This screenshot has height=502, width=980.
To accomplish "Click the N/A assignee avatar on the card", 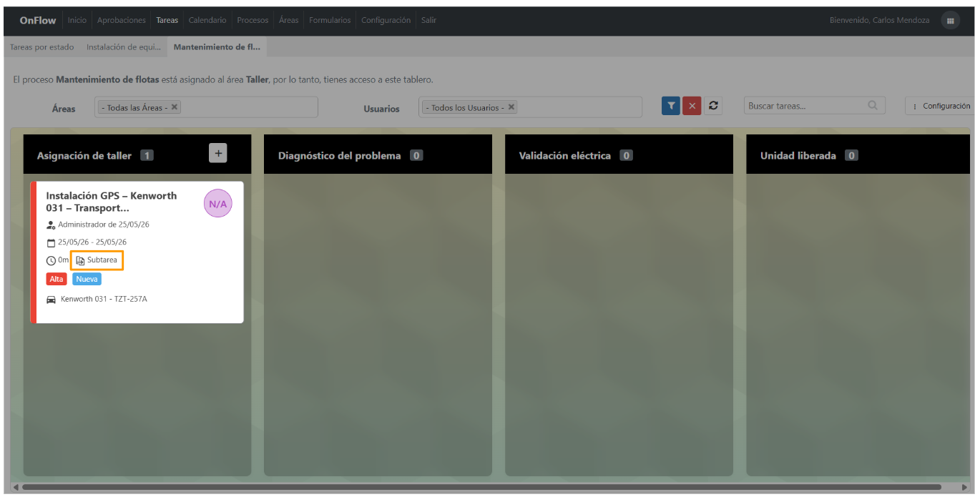I will click(218, 204).
